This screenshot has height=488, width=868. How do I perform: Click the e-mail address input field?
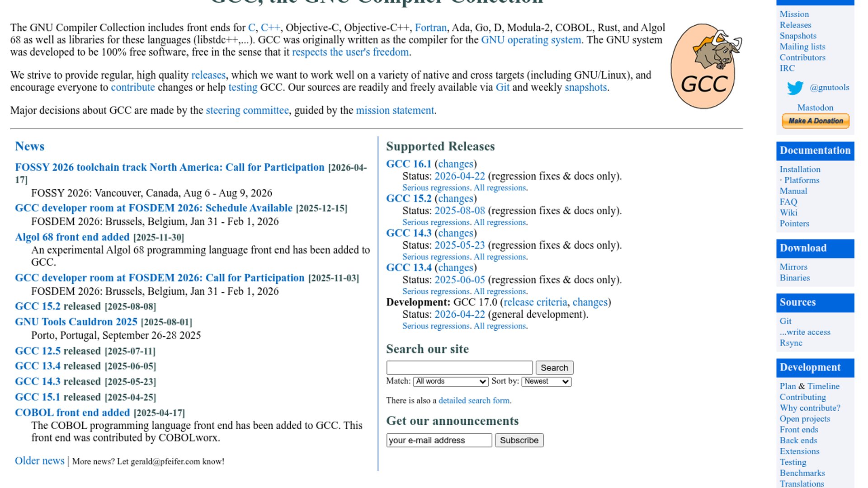coord(439,440)
